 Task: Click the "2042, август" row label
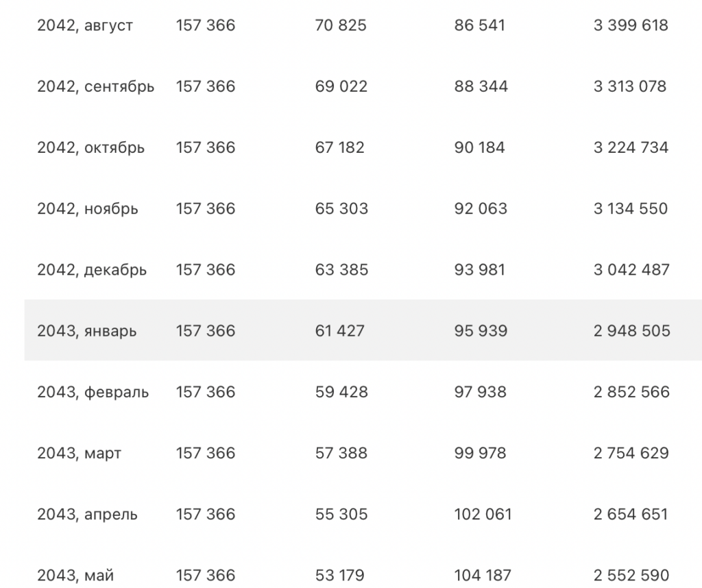[85, 26]
